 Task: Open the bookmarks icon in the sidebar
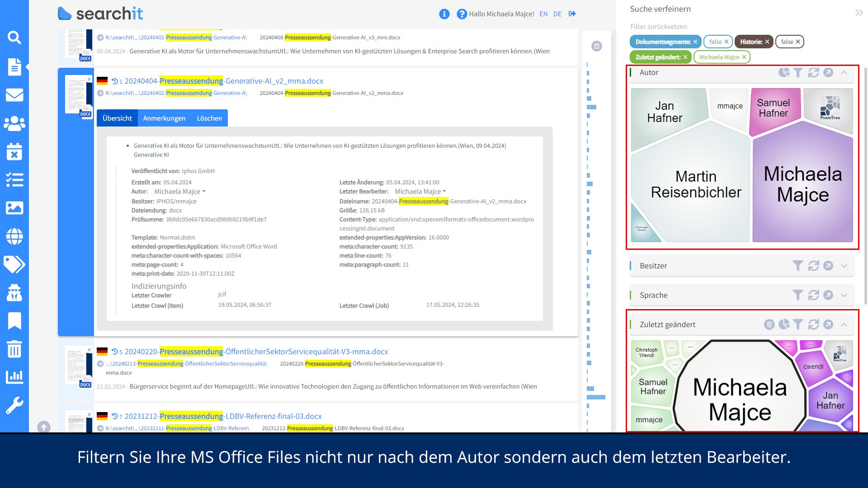pos(14,321)
